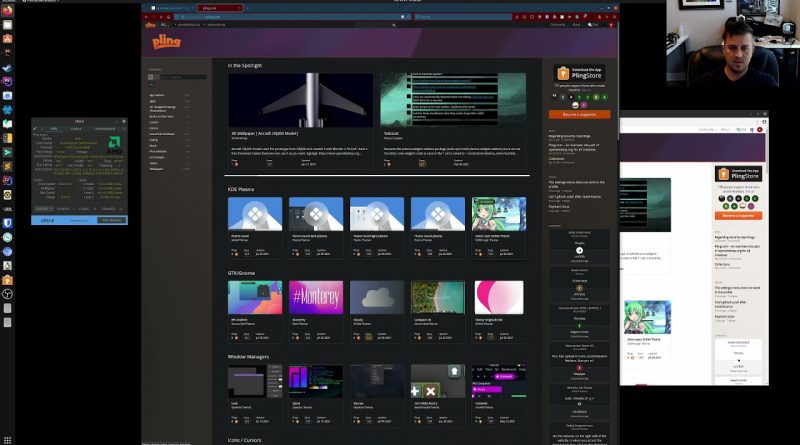Go back with the browser back arrow
800x445 pixels.
coord(147,17)
